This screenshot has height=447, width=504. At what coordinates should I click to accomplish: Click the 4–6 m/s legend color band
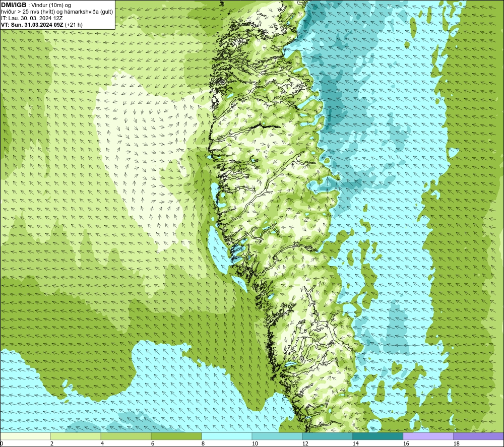[126, 436]
